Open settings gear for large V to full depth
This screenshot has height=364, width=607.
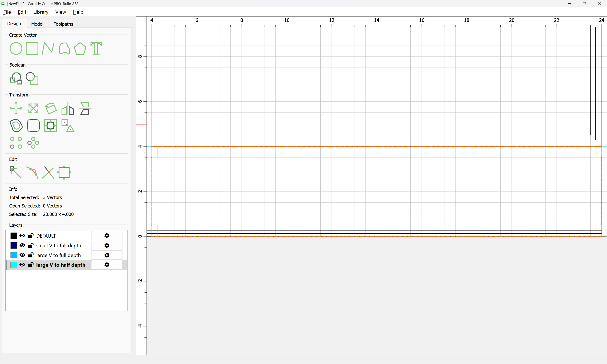(107, 255)
